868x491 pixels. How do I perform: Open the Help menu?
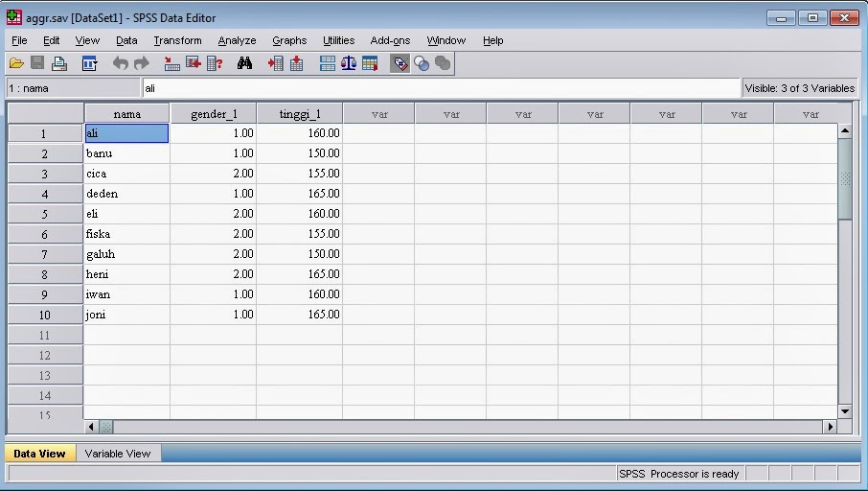(493, 40)
